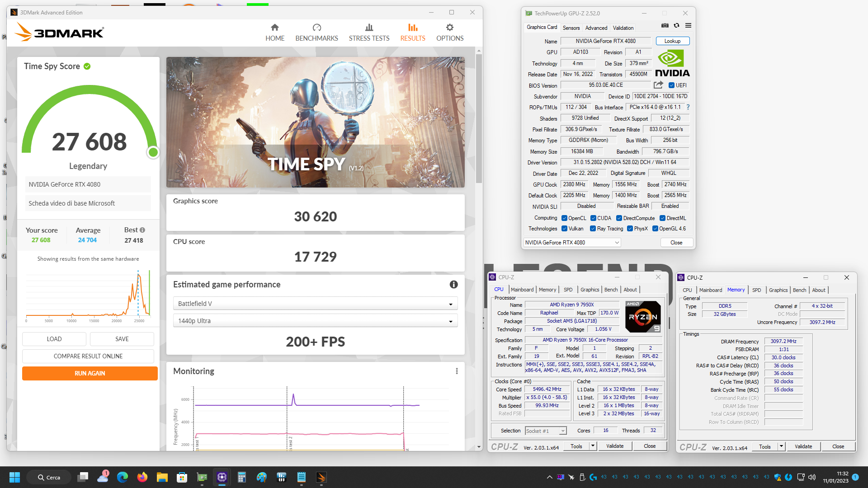
Task: Click GPU-Z refresh icon
Action: (x=676, y=25)
